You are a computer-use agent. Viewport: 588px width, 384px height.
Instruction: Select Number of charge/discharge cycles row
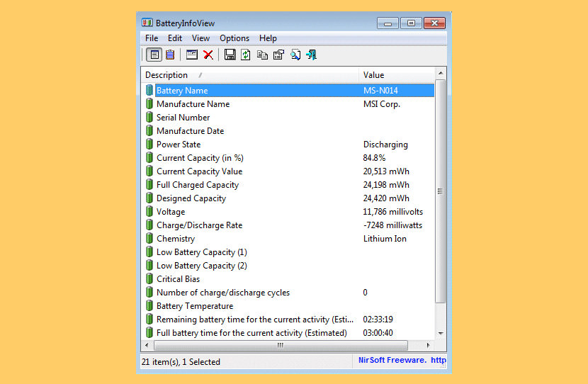288,293
